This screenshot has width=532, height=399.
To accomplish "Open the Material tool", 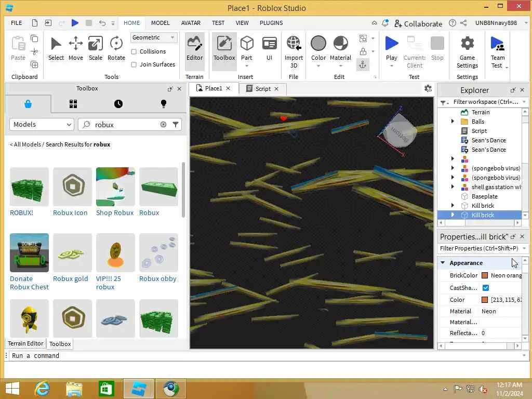I will (x=340, y=48).
